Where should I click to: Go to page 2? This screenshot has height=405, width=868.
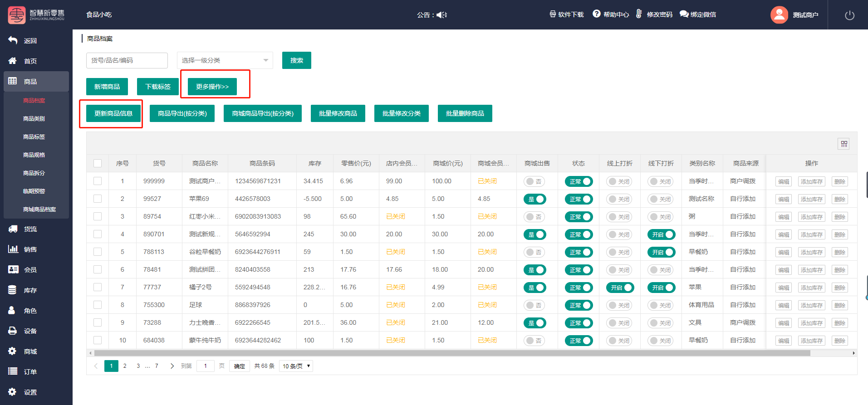(x=125, y=366)
